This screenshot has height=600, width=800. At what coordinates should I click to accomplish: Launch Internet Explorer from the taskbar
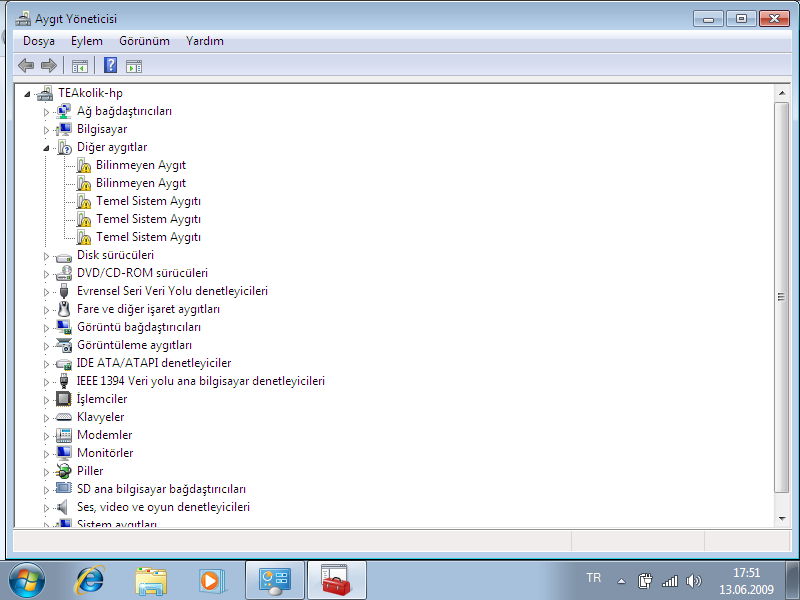[x=90, y=581]
